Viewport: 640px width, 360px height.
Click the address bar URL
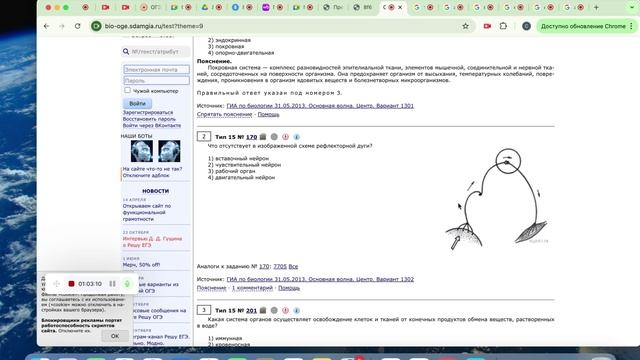[154, 26]
